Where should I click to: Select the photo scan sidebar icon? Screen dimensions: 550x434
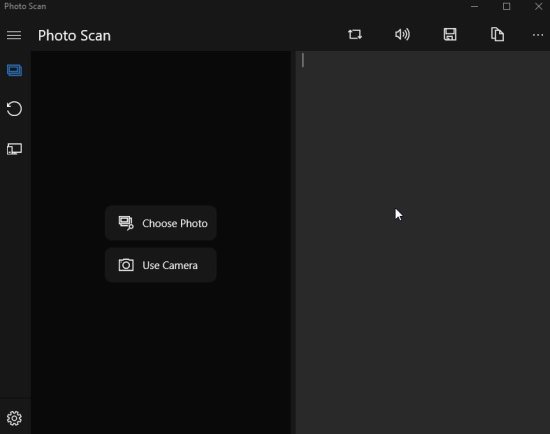14,70
